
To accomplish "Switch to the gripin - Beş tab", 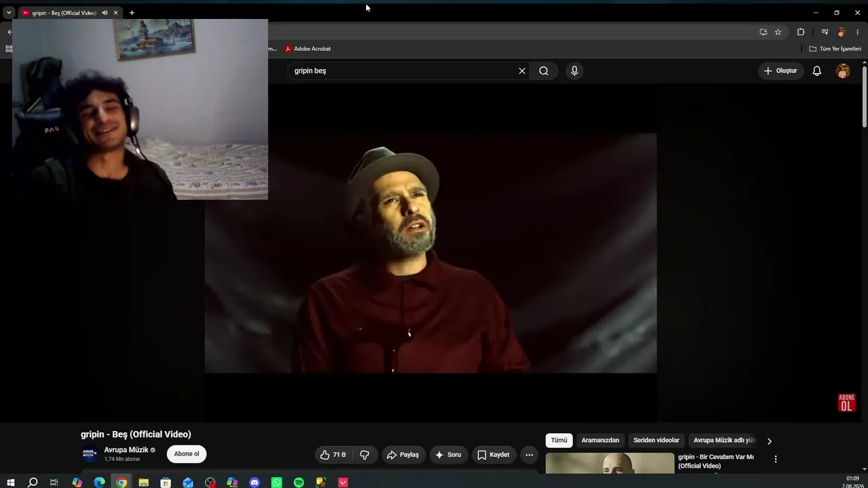I will [x=64, y=13].
